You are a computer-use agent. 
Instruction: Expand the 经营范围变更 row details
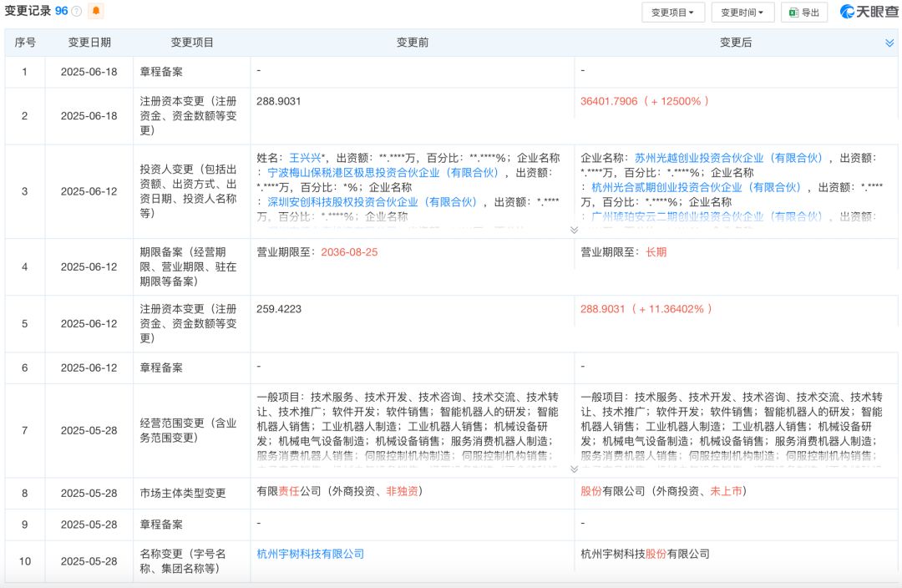click(574, 469)
